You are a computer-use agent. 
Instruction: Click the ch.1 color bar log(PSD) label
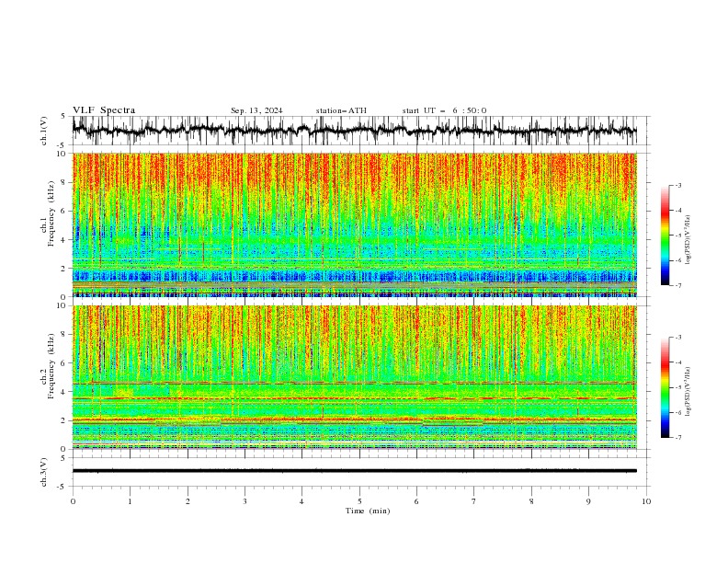click(688, 240)
